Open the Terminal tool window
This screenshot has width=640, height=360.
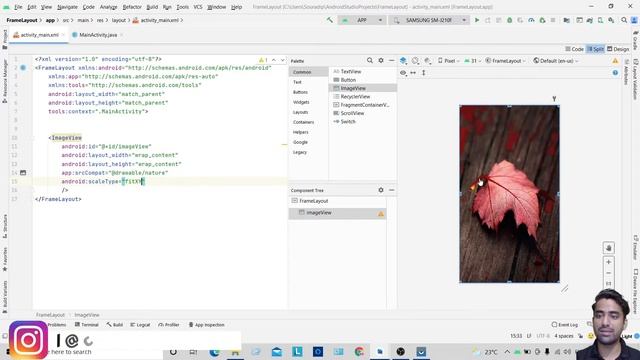pyautogui.click(x=87, y=325)
